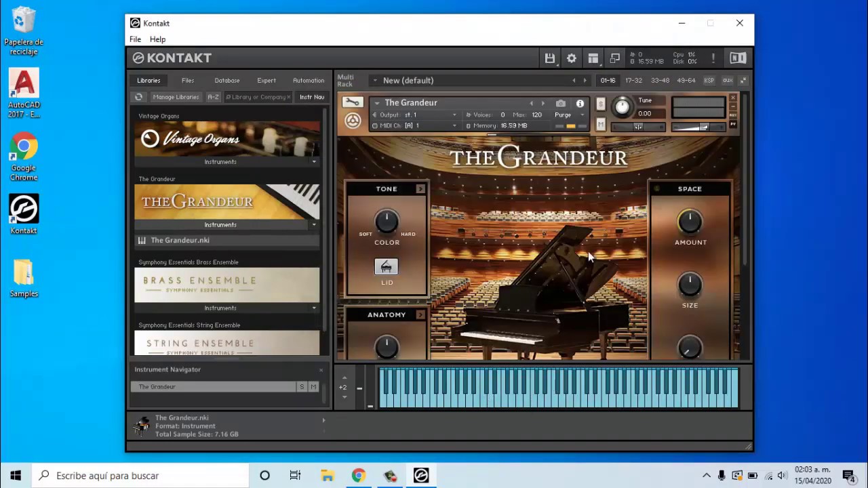Open the Multi Rack preset dropdown
The image size is (868, 488).
pos(374,80)
